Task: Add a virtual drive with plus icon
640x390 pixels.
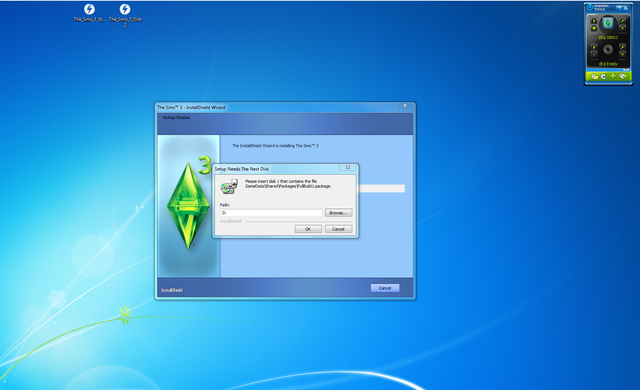Action: pos(613,76)
